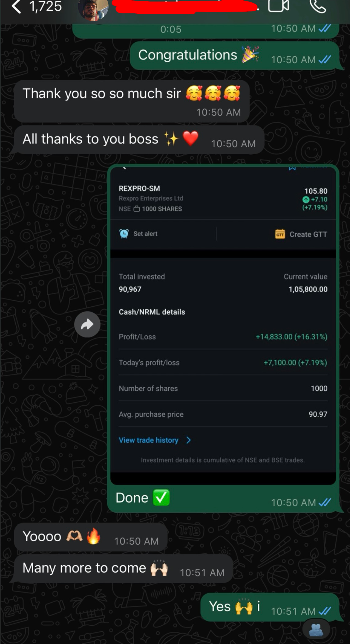The height and width of the screenshot is (644, 350).
Task: Tap the Create GTT button label
Action: [x=308, y=234]
